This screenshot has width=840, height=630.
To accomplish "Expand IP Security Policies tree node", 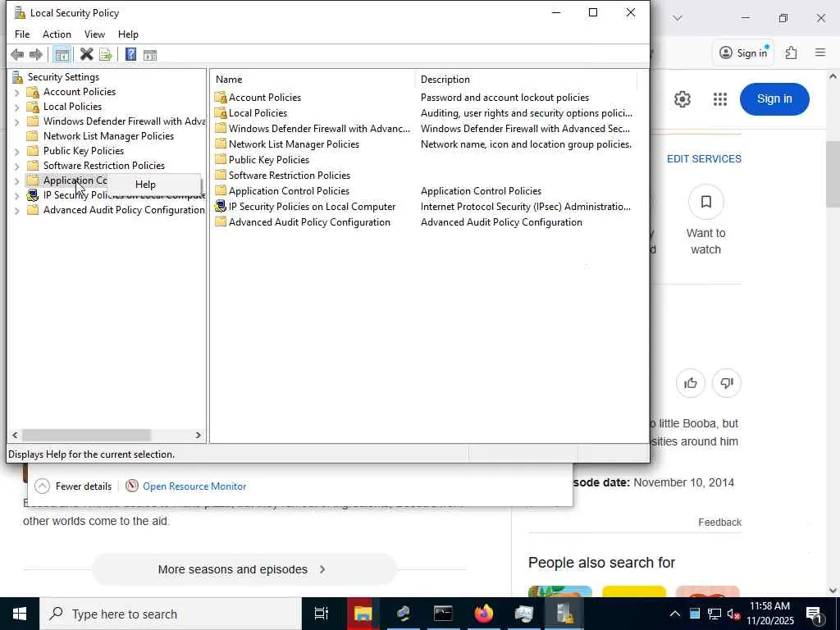I will (x=16, y=196).
